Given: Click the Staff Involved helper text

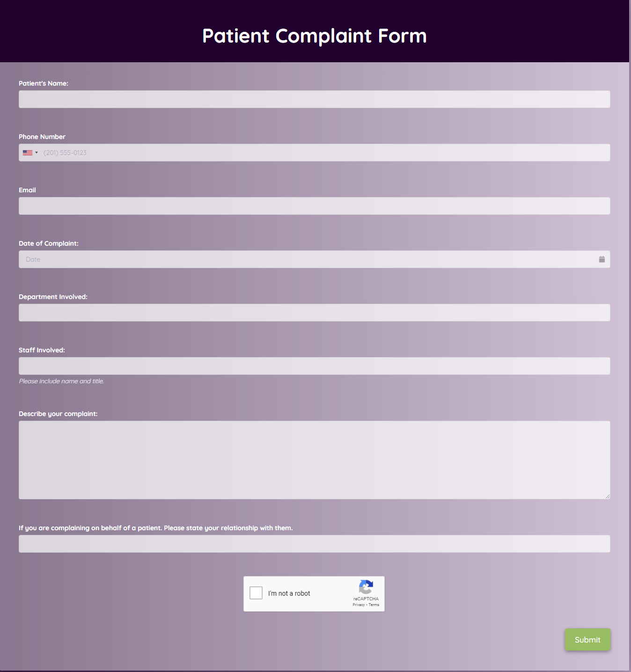Looking at the screenshot, I should tap(61, 381).
